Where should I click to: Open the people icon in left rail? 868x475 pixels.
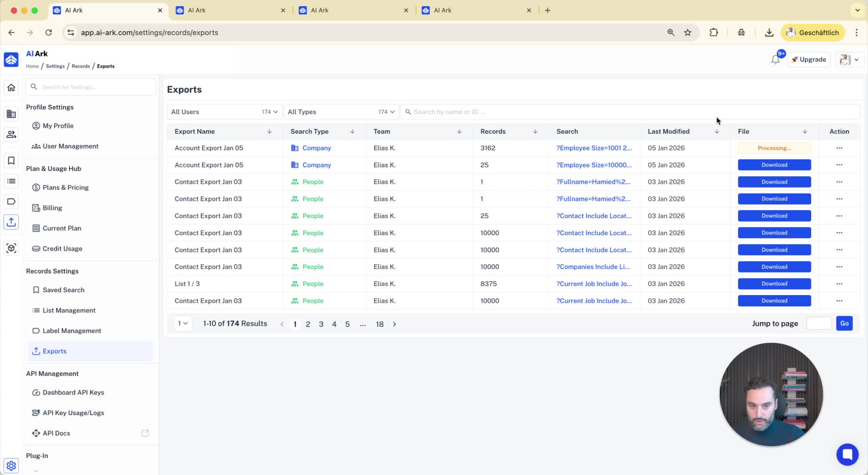click(x=11, y=135)
